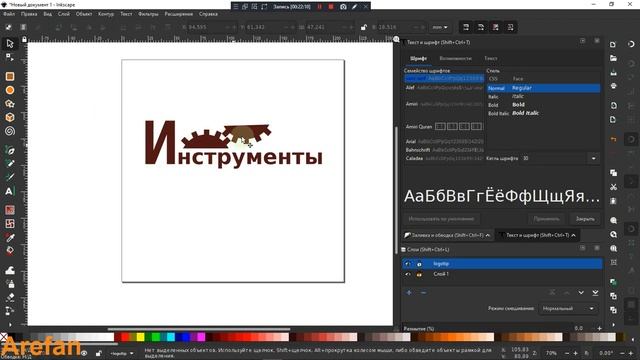Select the Spray tool
This screenshot has width=640, height=360.
click(10, 283)
